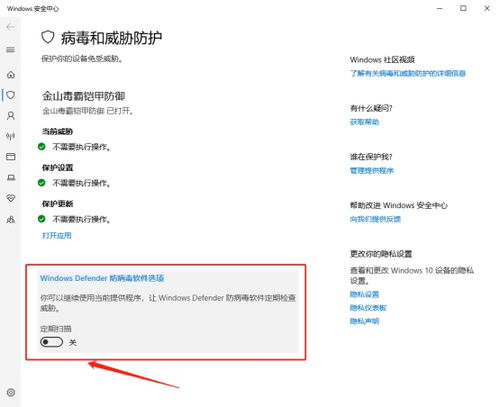Open 向我们提供反馈 feedback link
The width and height of the screenshot is (499, 407).
click(x=375, y=219)
